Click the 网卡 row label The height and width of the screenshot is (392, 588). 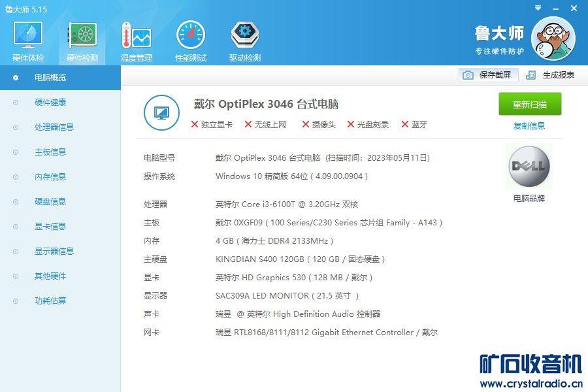click(x=152, y=333)
